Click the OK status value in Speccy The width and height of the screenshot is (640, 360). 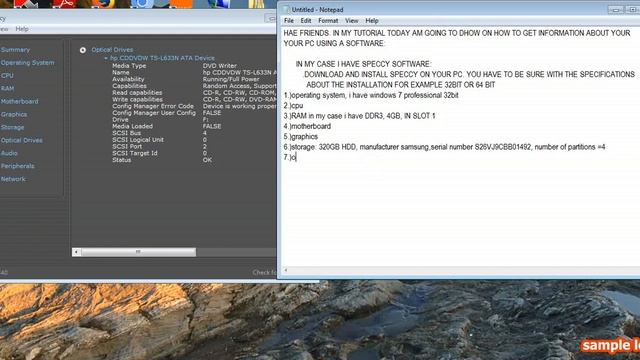click(207, 160)
